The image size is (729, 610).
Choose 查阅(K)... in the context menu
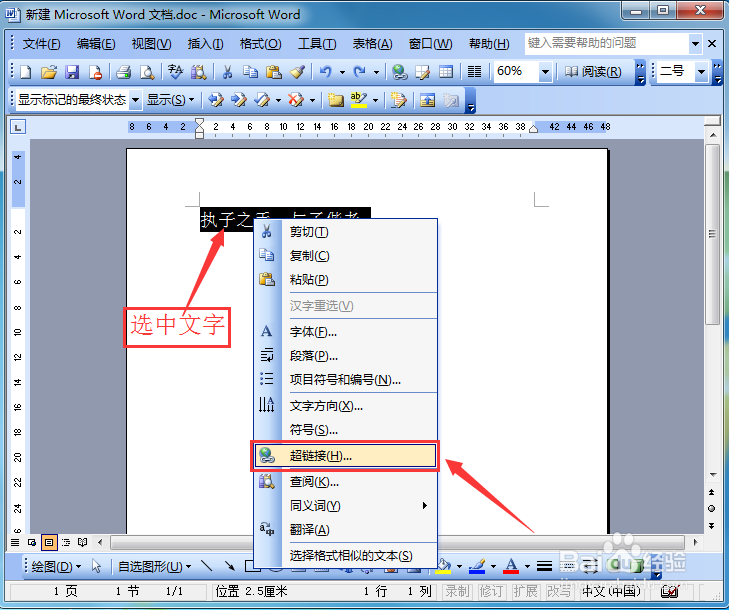(345, 482)
